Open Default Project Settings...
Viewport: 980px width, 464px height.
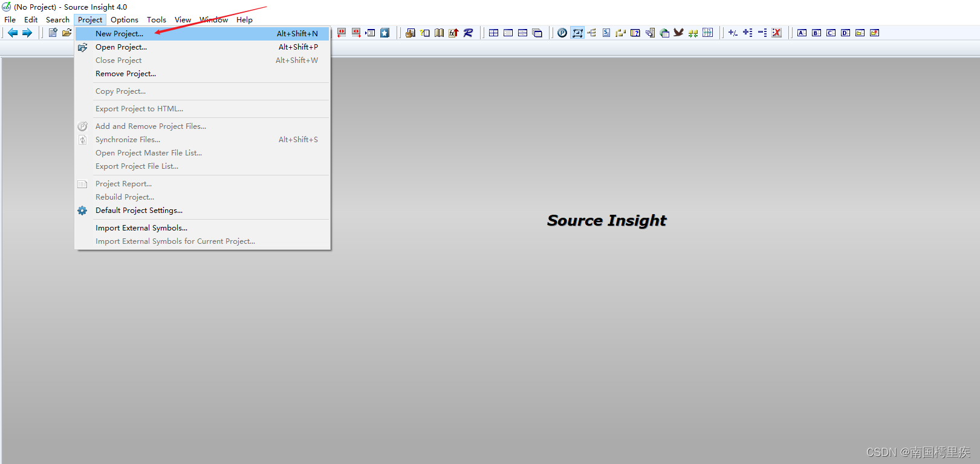click(x=203, y=211)
